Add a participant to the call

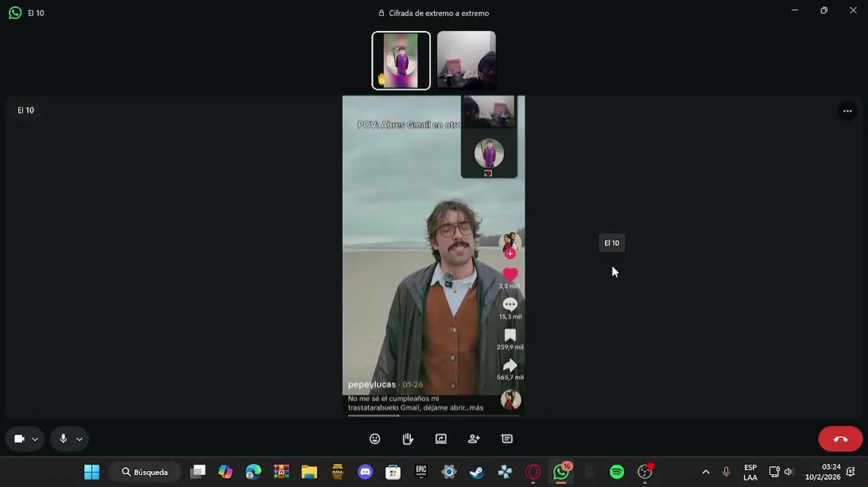pyautogui.click(x=474, y=439)
